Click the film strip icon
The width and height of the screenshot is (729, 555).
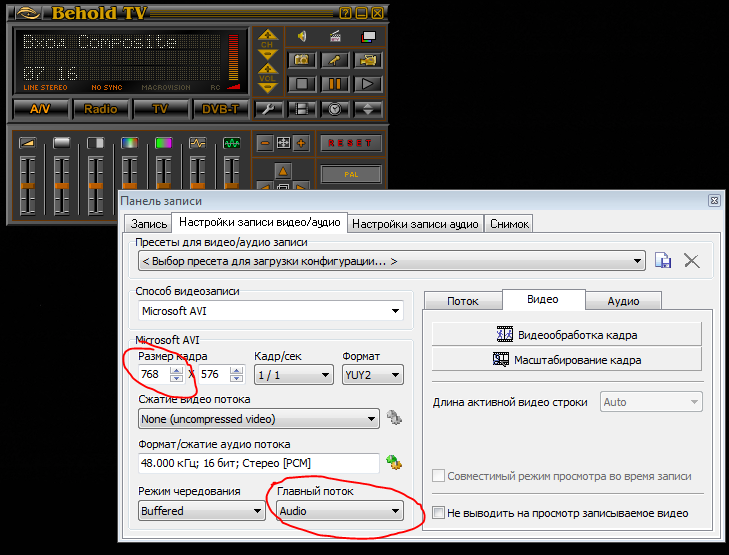tap(302, 109)
